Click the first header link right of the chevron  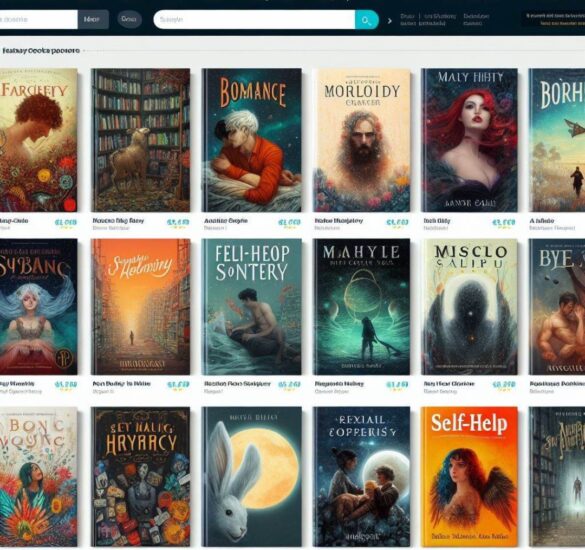pyautogui.click(x=407, y=16)
